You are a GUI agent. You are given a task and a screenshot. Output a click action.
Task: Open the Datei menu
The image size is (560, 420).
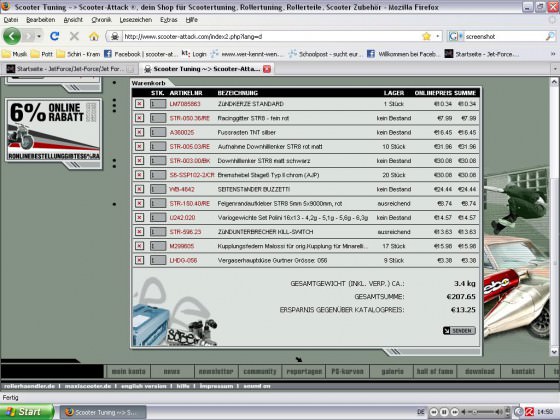tap(11, 20)
